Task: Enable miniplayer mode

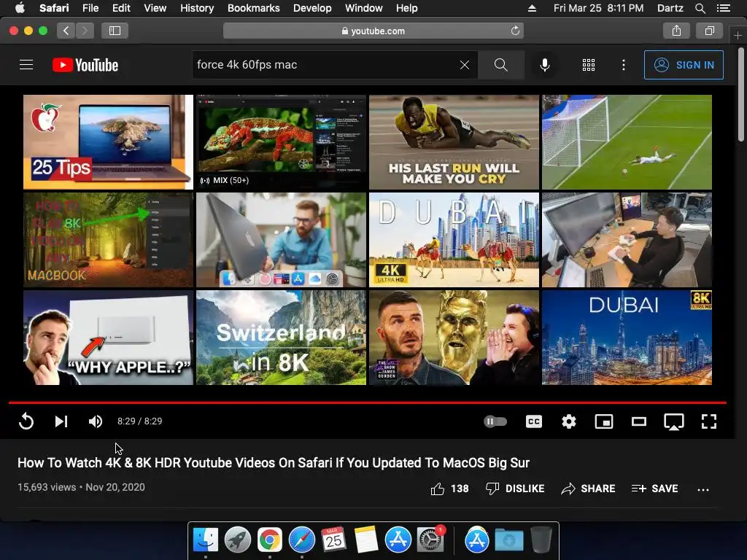Action: (x=604, y=421)
